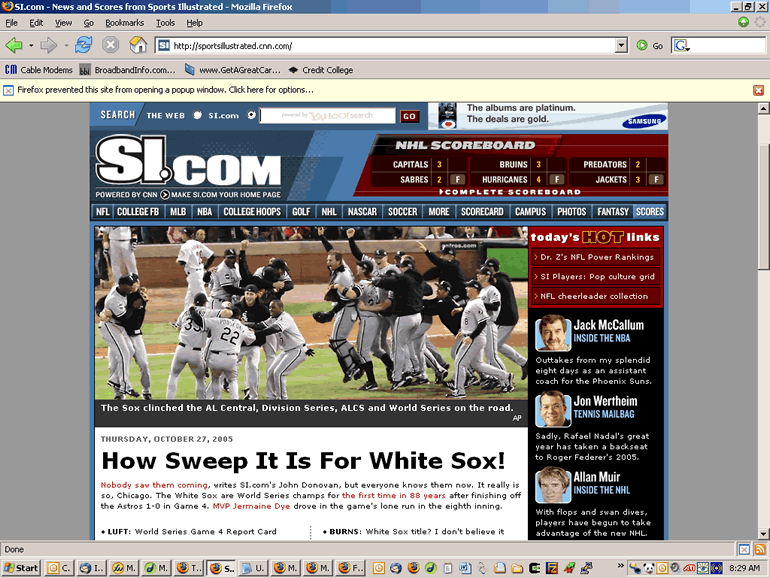
Task: Close the popup blocked notification bar
Action: 758,90
